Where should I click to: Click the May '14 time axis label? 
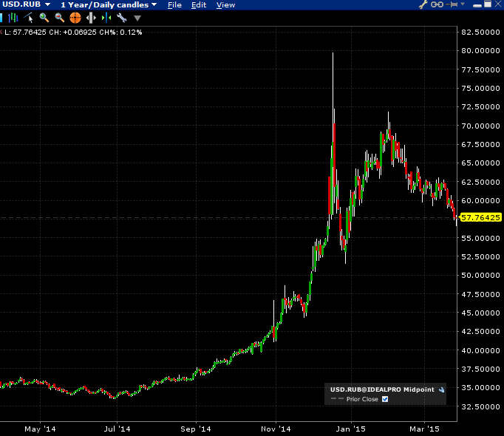click(x=40, y=429)
